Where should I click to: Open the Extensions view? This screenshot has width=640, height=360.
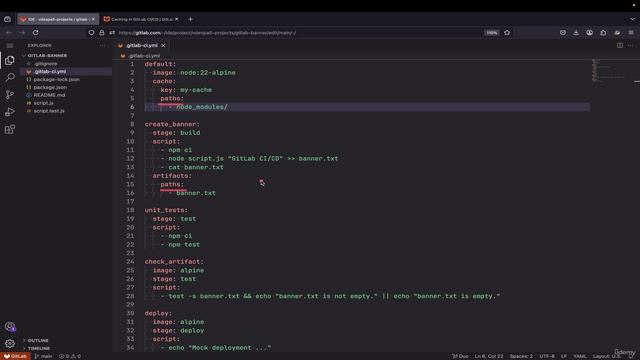point(10,129)
